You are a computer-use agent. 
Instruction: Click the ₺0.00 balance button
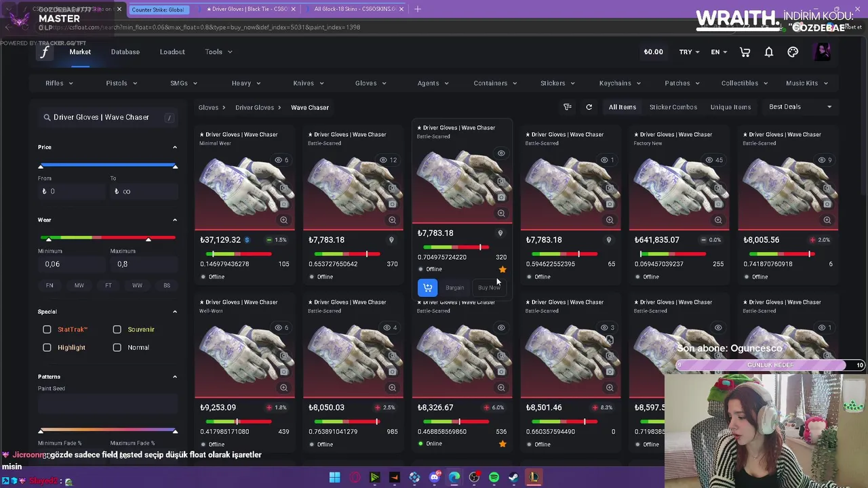coord(653,52)
